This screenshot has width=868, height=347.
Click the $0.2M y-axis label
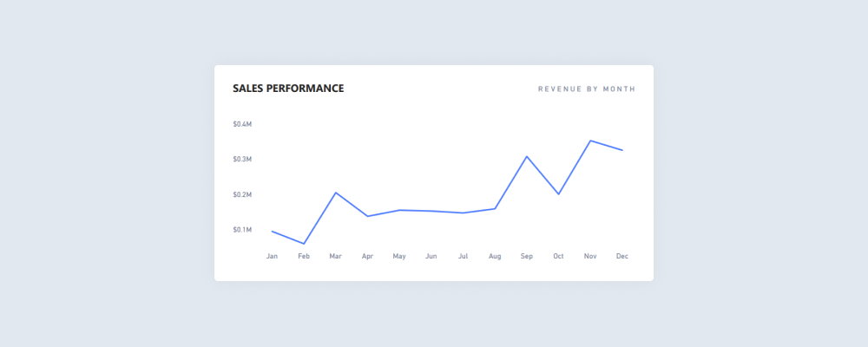click(242, 194)
